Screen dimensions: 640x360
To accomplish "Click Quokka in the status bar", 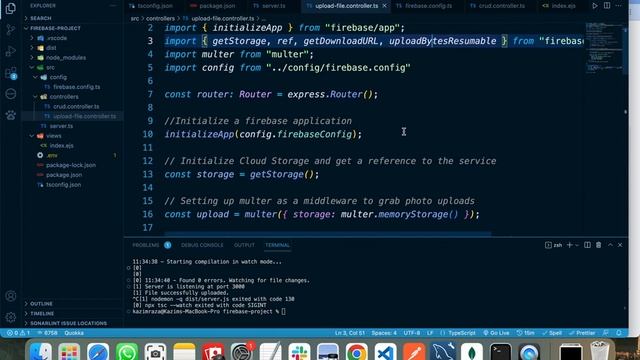I will coord(74,333).
